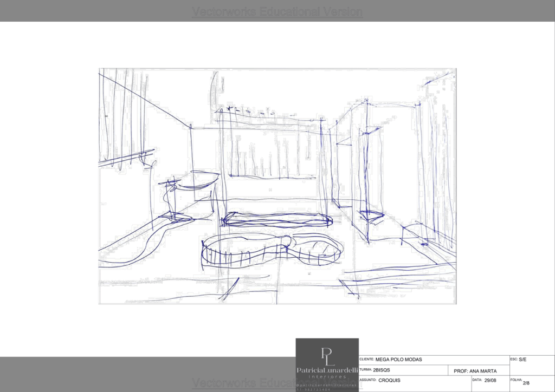The image size is (555, 392).
Task: Click the DATA 29/08 cell
Action: click(489, 381)
